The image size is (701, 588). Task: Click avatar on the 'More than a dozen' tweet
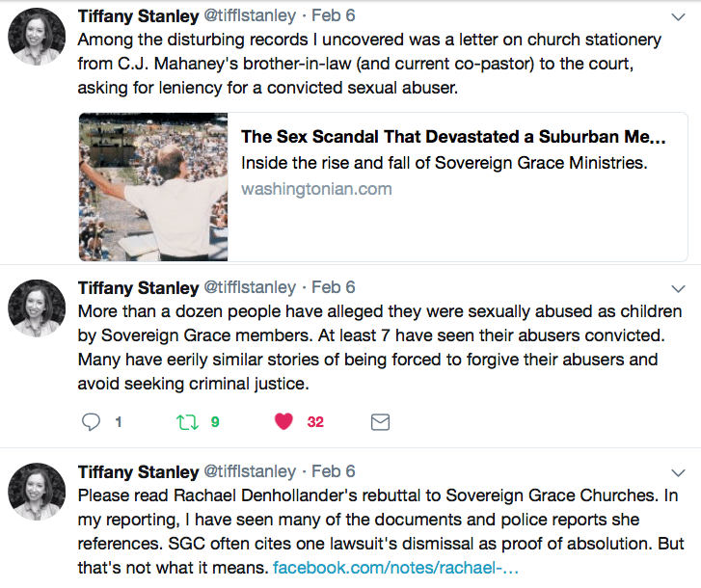coord(37,308)
